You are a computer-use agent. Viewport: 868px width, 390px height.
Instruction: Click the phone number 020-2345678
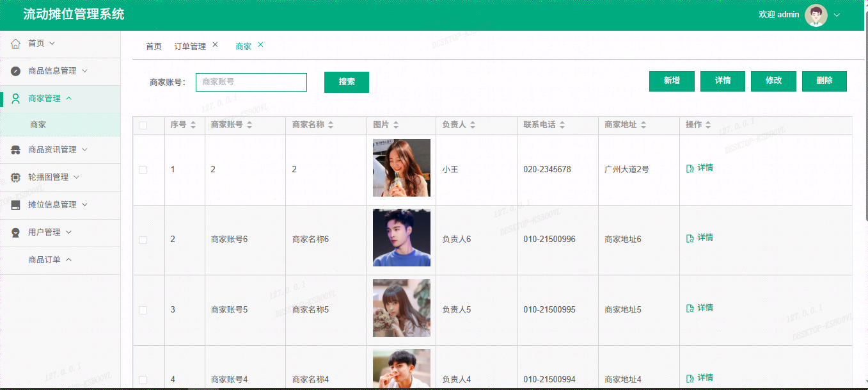pos(548,170)
